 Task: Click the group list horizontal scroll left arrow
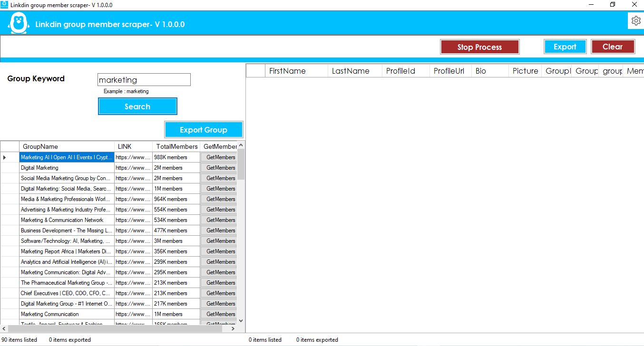pyautogui.click(x=4, y=328)
